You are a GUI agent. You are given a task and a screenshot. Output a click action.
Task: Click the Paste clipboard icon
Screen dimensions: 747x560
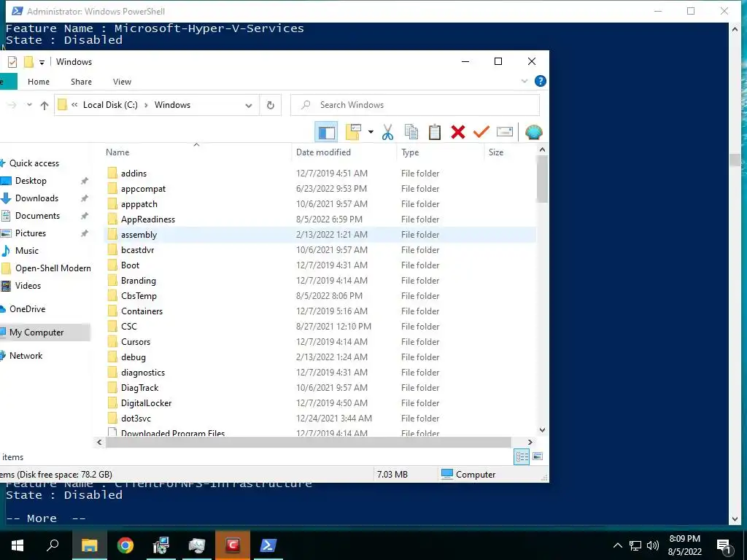pyautogui.click(x=435, y=132)
